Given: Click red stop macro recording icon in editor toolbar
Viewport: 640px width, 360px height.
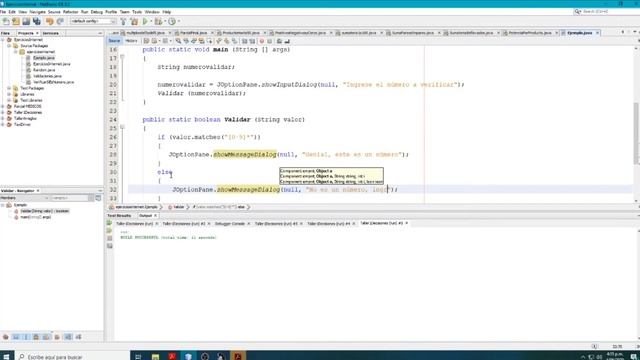Looking at the screenshot, I should 262,41.
